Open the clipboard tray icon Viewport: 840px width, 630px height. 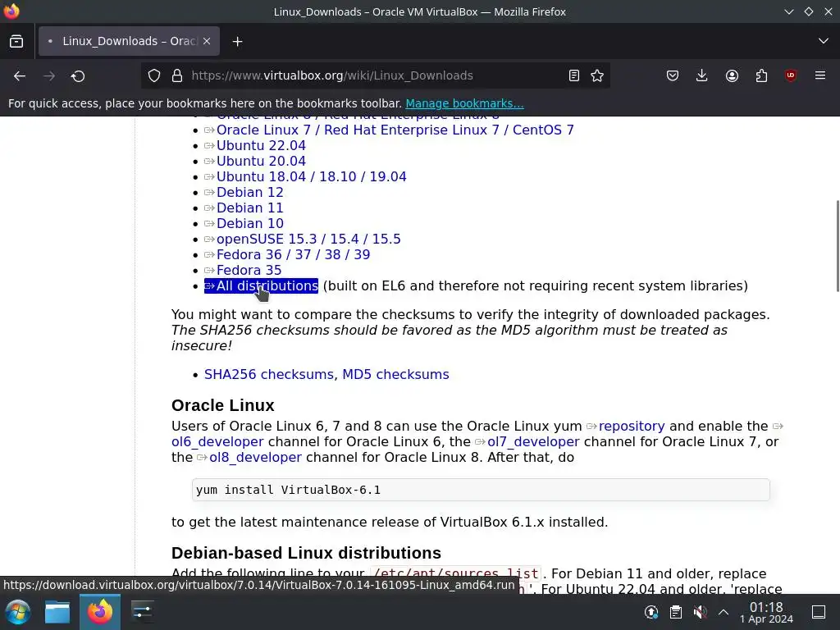[x=676, y=612]
